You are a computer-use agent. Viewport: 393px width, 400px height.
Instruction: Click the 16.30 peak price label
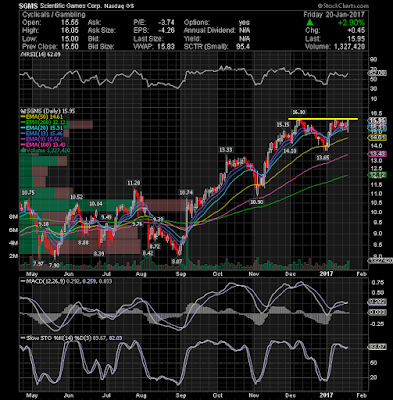pyautogui.click(x=299, y=112)
